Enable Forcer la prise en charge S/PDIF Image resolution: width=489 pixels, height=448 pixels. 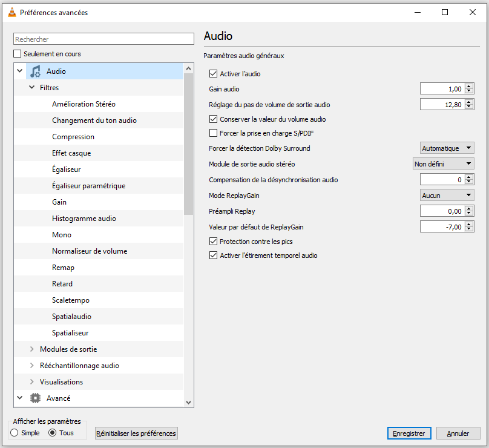[x=213, y=133]
